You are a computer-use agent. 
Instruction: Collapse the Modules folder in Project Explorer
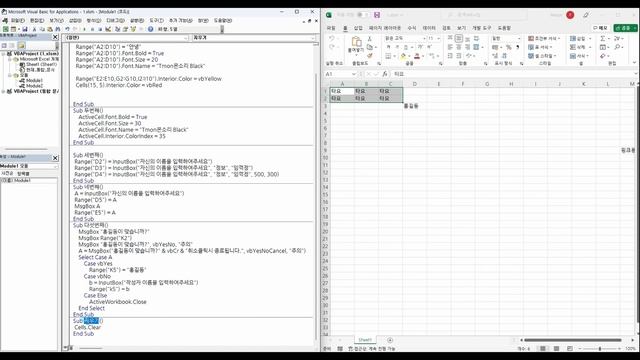coord(10,75)
